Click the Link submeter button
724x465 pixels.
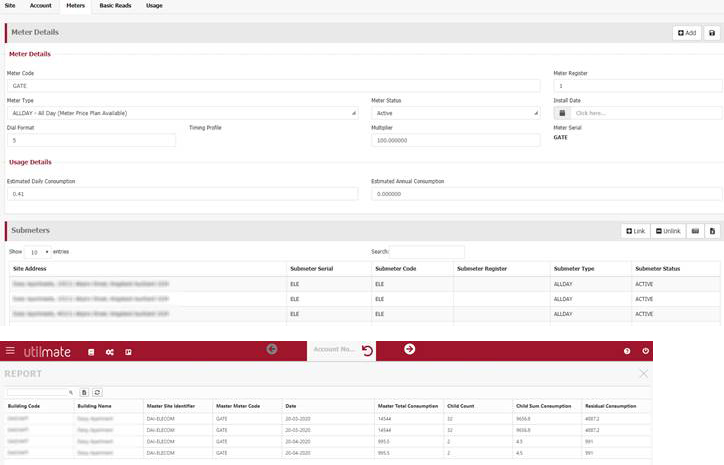[635, 231]
